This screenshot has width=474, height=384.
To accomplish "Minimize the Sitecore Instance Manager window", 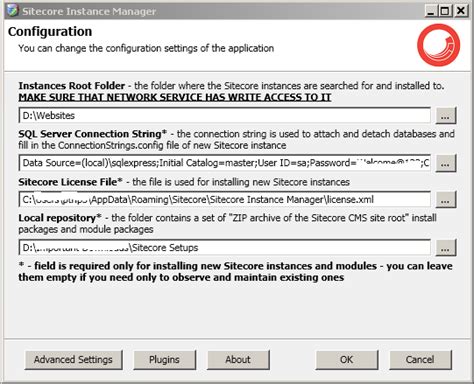I will click(431, 11).
